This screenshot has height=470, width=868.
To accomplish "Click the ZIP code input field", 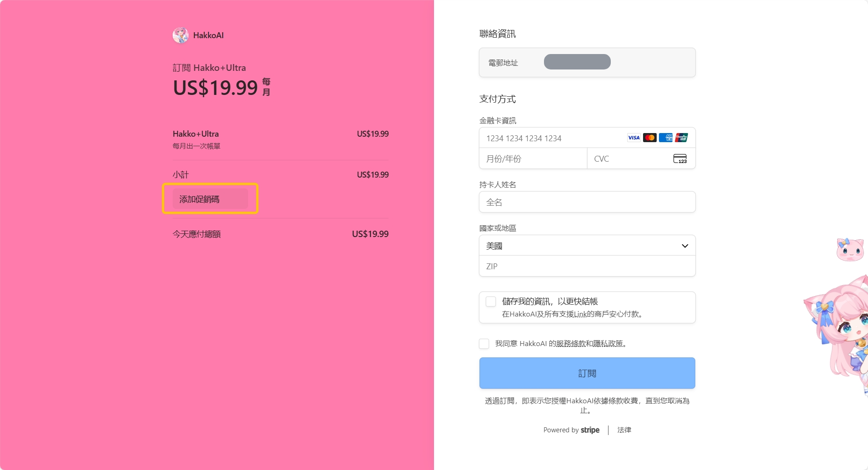I will coord(587,266).
